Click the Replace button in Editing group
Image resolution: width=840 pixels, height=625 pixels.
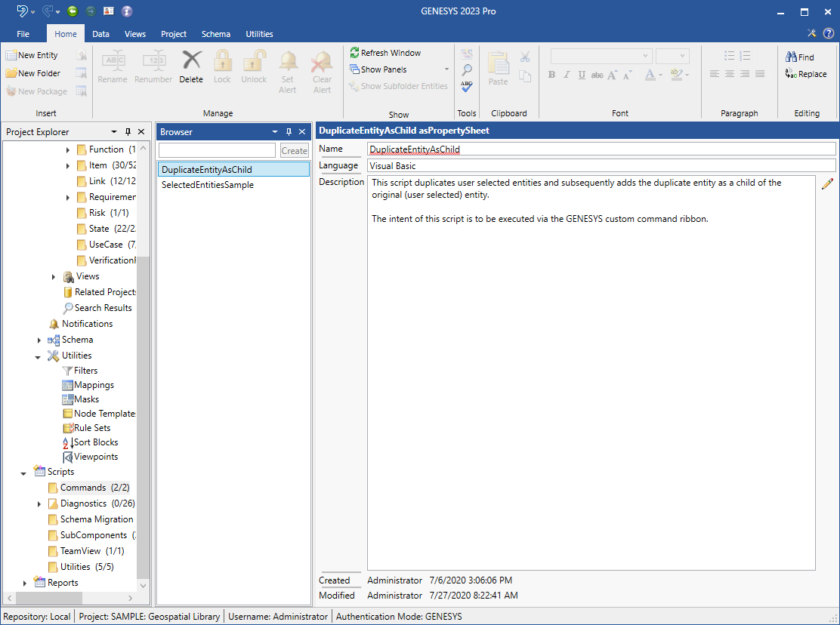pos(806,74)
